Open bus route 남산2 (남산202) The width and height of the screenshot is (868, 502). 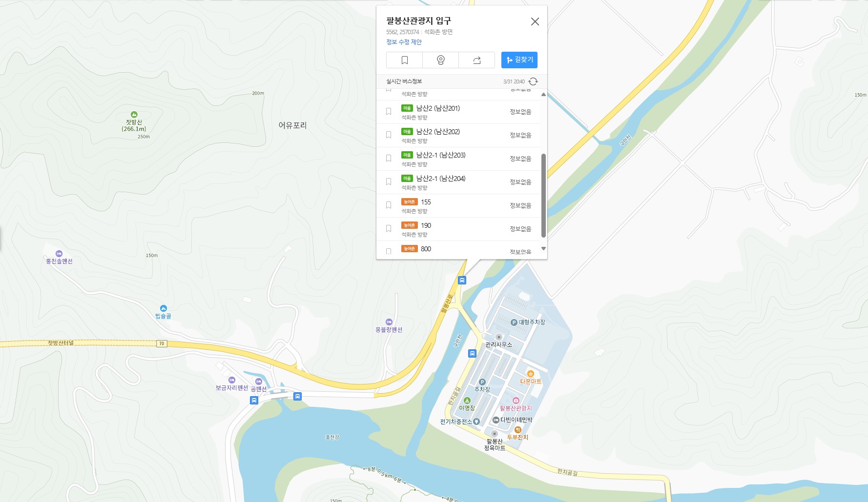click(x=438, y=132)
